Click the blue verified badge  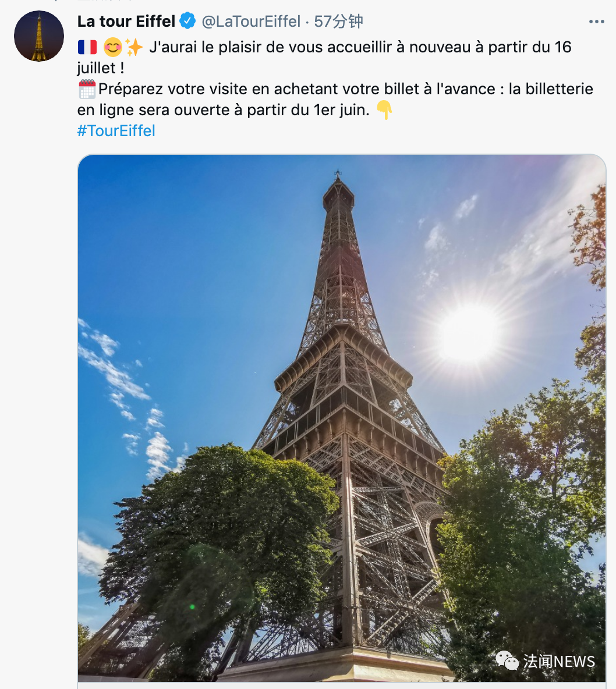click(187, 22)
